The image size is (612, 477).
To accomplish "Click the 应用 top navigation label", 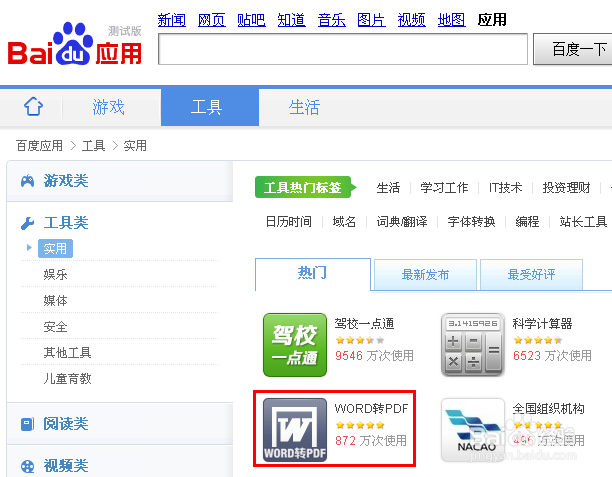I will coord(492,20).
